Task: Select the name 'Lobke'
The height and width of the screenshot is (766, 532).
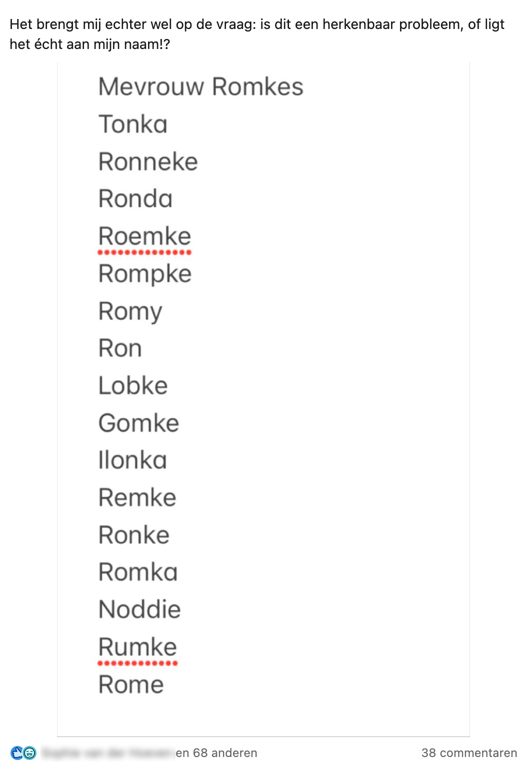Action: (133, 385)
